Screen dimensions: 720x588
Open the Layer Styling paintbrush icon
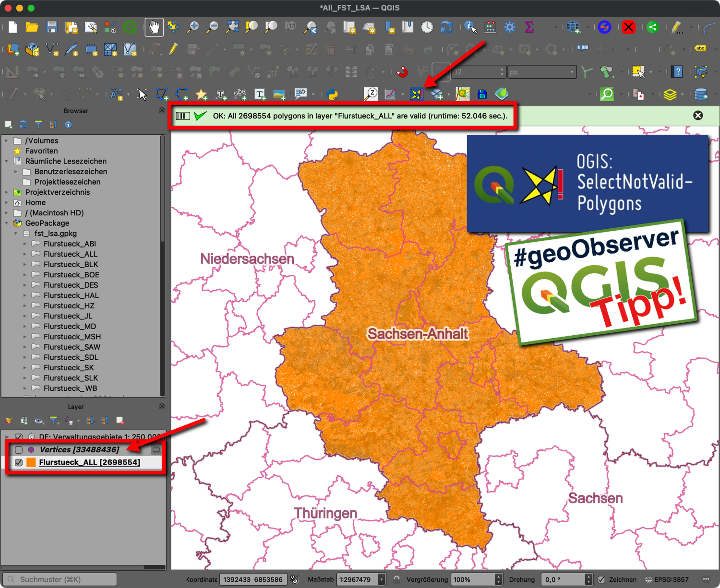[x=9, y=421]
